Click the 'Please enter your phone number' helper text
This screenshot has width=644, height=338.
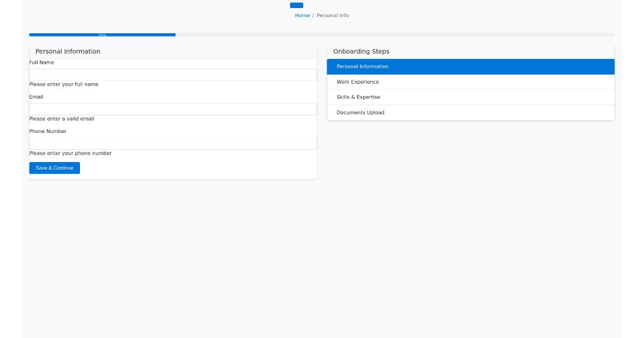70,153
